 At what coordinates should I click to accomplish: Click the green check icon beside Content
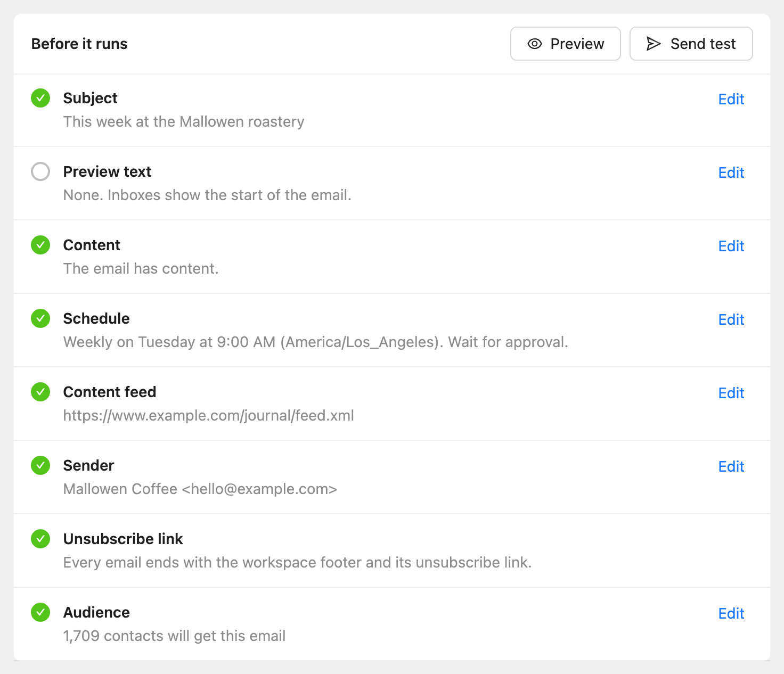[x=40, y=245]
